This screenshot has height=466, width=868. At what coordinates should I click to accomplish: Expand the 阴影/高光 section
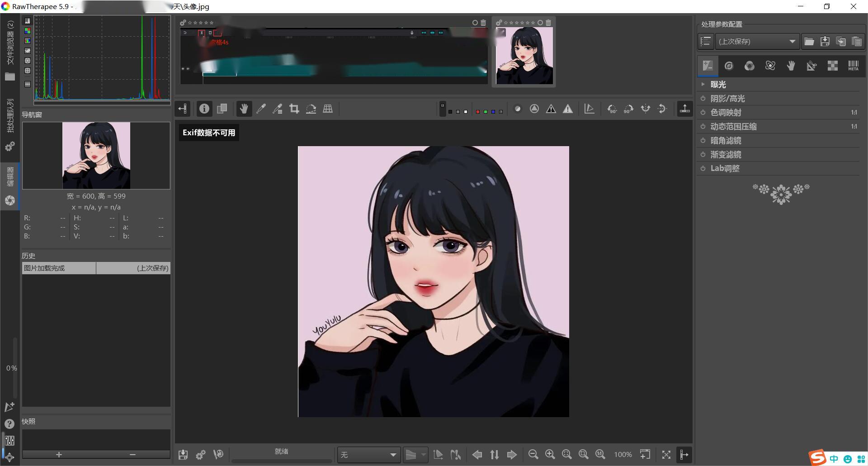point(778,99)
